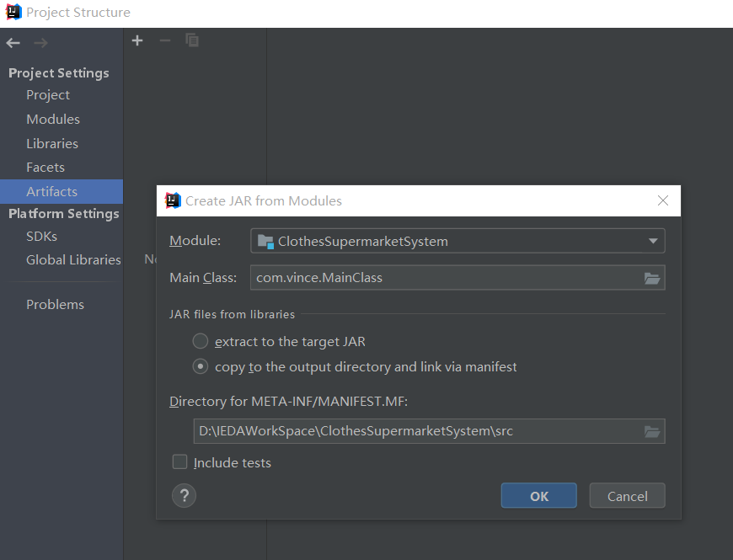Click the Project Settings heading
The image size is (733, 560).
click(x=59, y=73)
